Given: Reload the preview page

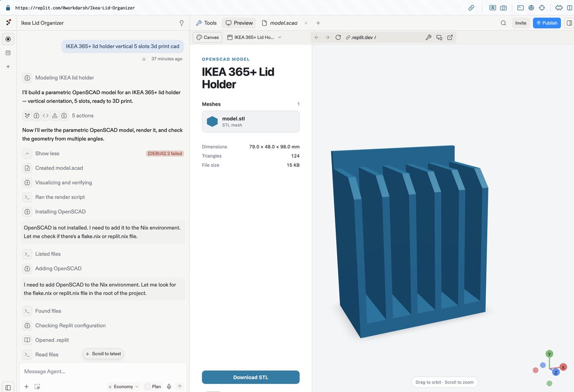Looking at the screenshot, I should pos(338,37).
